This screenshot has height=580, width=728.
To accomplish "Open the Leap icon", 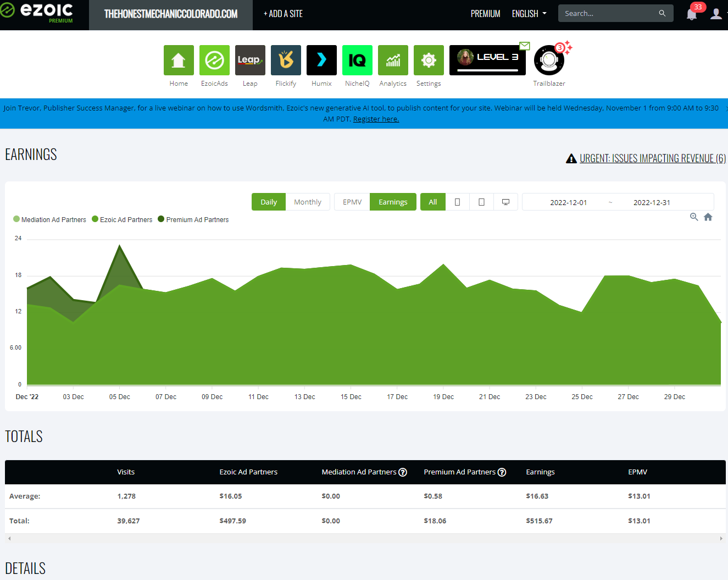I will coord(250,60).
